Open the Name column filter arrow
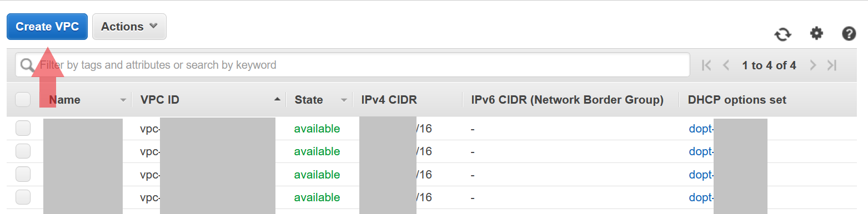Screen dimensions: 868x214 click(x=123, y=100)
